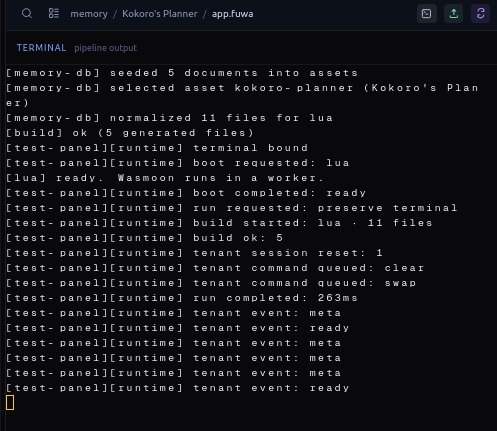The image size is (497, 431).
Task: Place cursor at yellow terminal prompt
Action: (x=10, y=402)
